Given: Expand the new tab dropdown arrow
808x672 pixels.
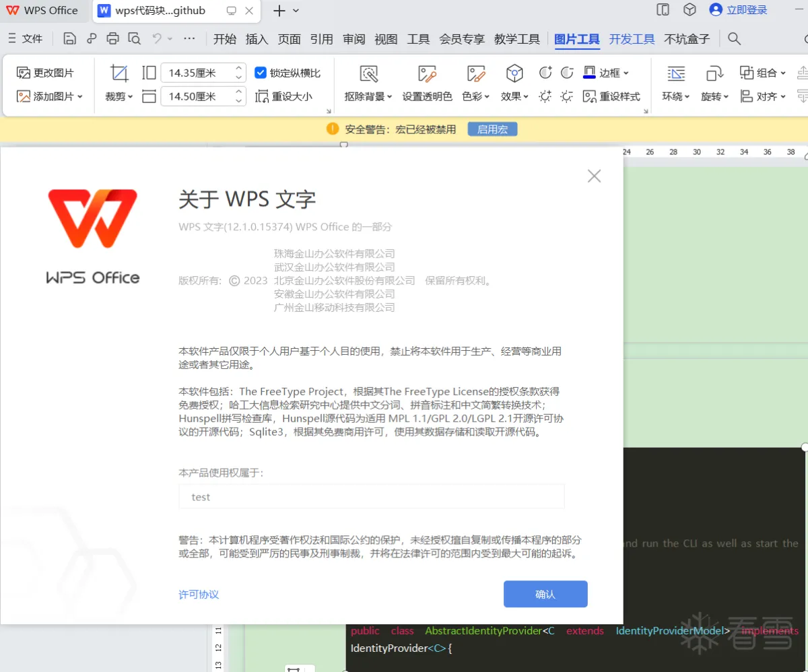Looking at the screenshot, I should click(296, 11).
